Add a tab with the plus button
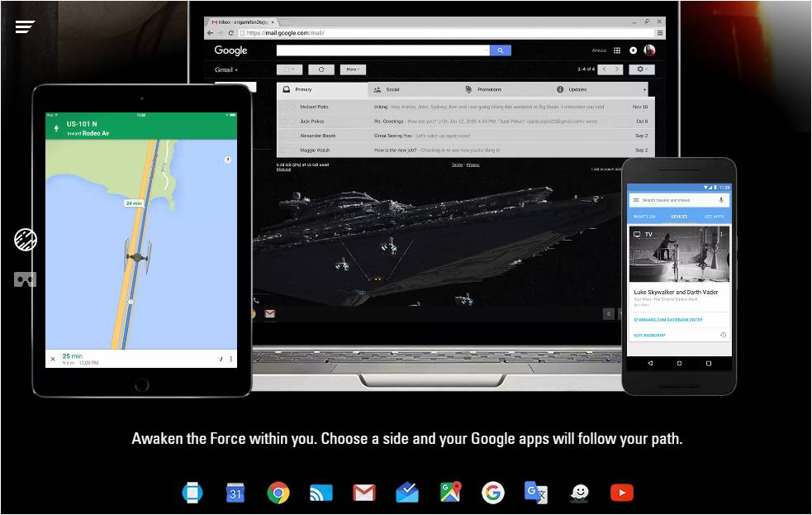This screenshot has width=812, height=515. 645,89
